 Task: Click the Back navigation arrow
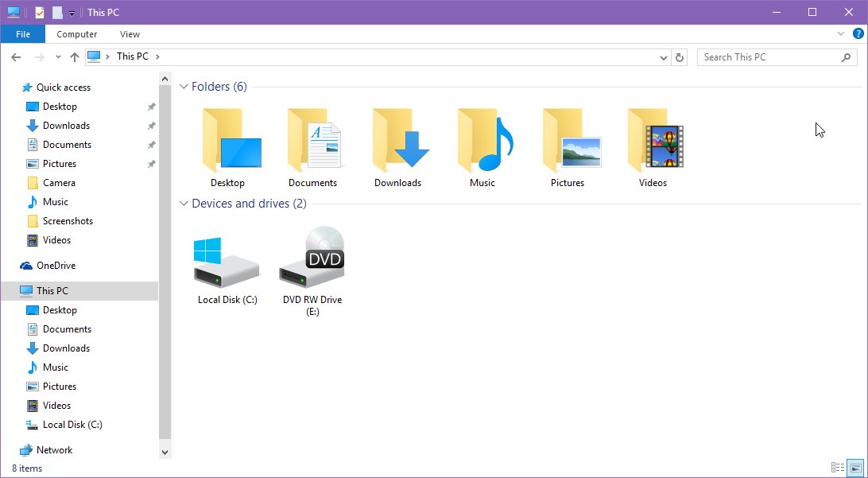pos(15,56)
